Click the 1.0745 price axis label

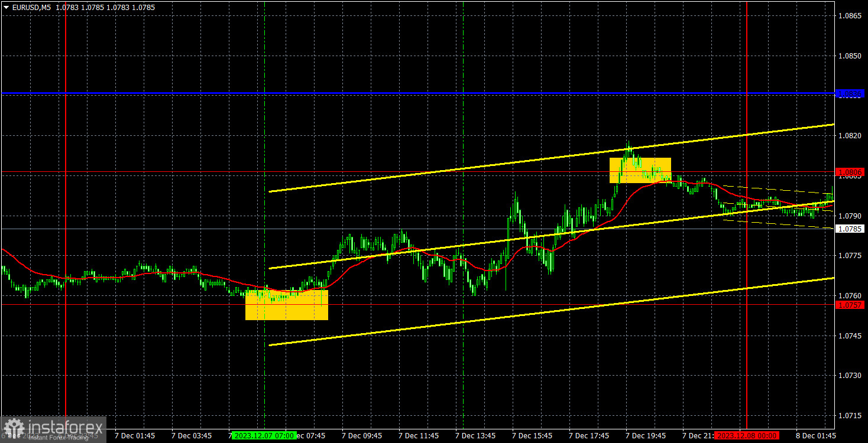pos(849,335)
